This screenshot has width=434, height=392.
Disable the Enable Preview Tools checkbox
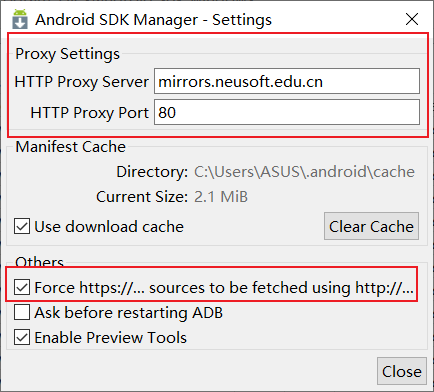[x=22, y=337]
